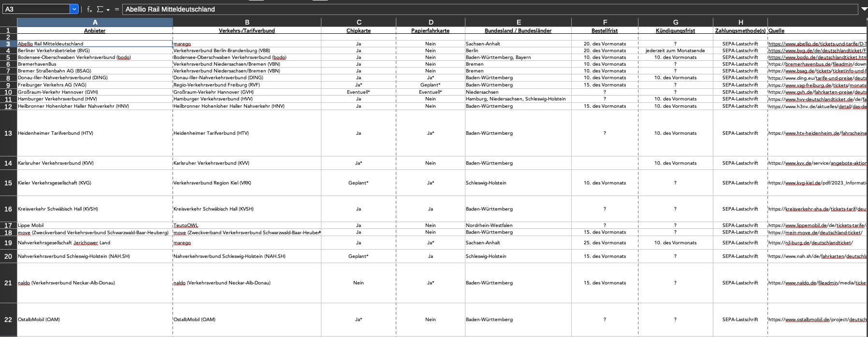
Task: Open the bodo.de source link
Action: point(817,57)
